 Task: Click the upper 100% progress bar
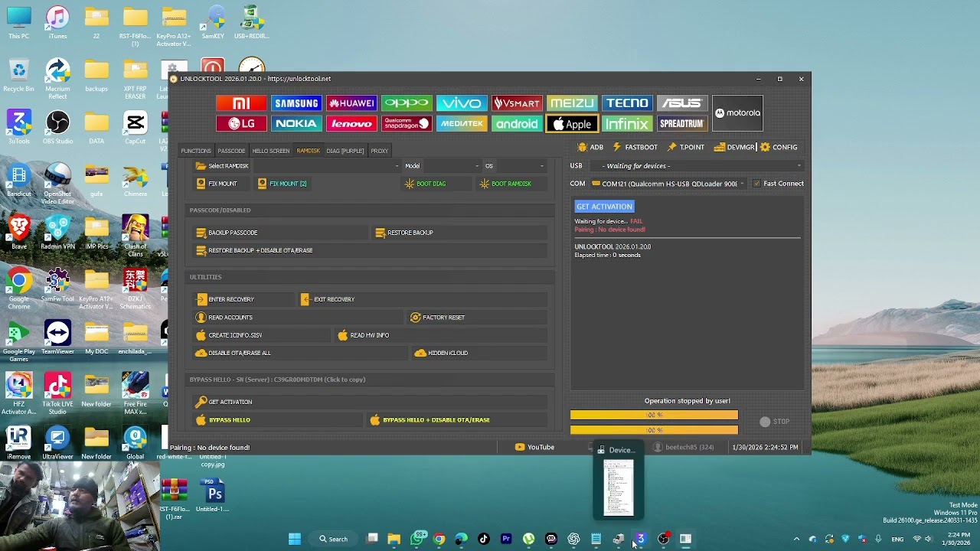tap(654, 415)
